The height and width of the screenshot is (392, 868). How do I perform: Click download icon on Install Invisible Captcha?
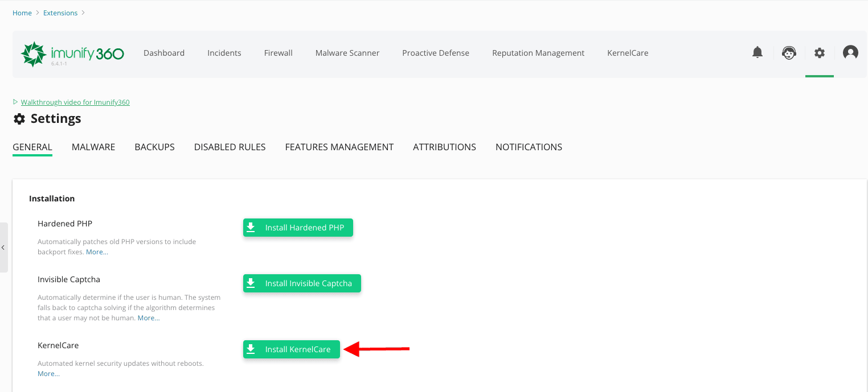click(251, 283)
